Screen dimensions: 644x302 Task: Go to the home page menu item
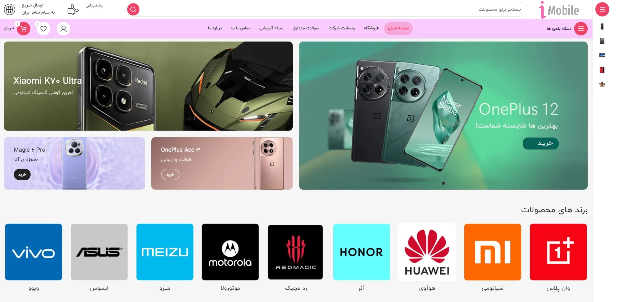[398, 28]
